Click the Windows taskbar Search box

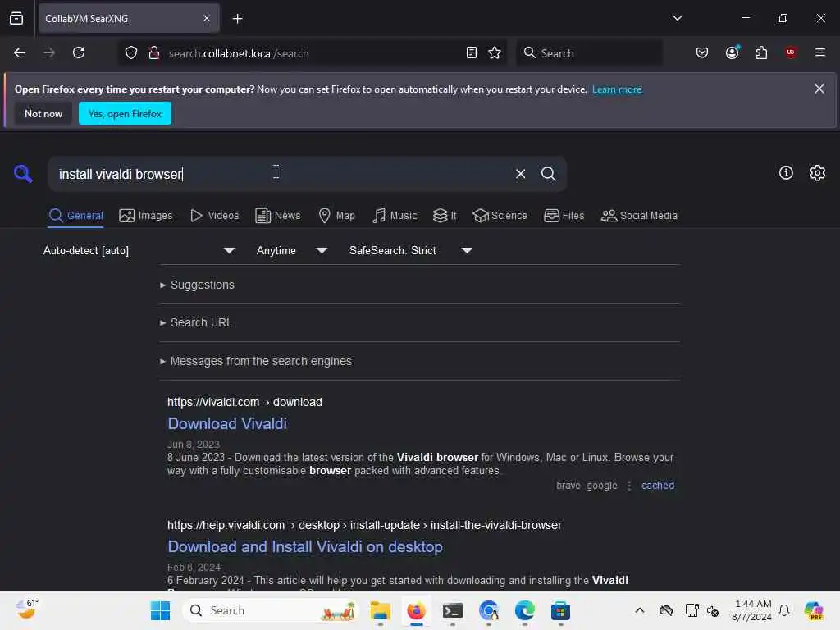pos(271,610)
